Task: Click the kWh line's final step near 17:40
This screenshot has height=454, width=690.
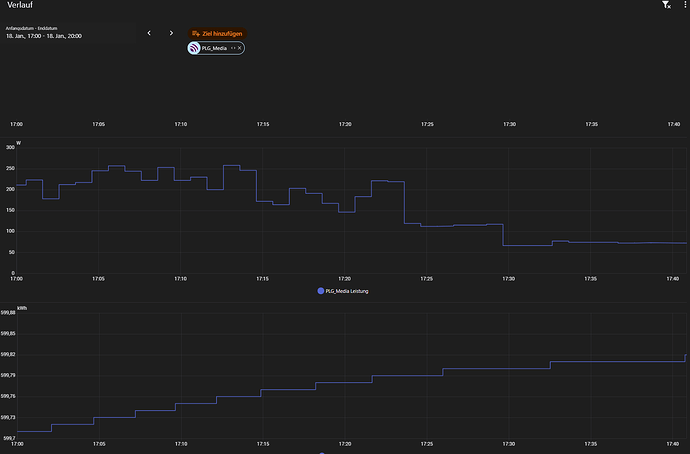Action: (x=685, y=357)
